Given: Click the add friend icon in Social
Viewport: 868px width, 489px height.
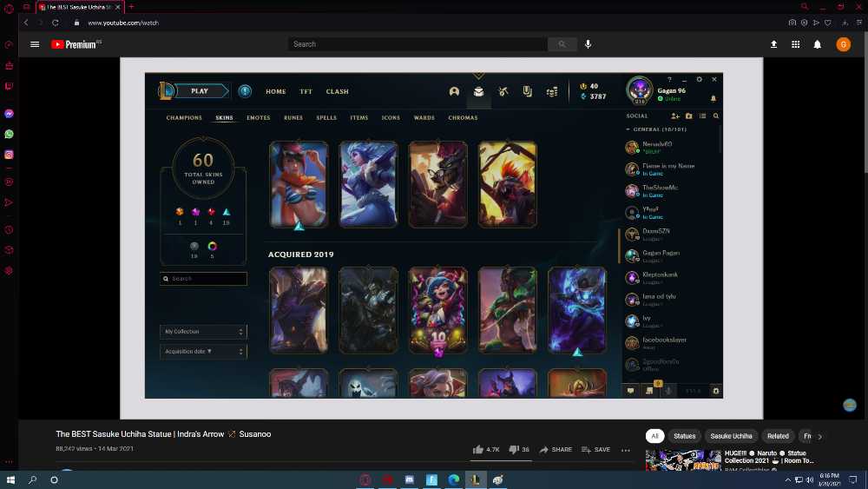Looking at the screenshot, I should 674,116.
